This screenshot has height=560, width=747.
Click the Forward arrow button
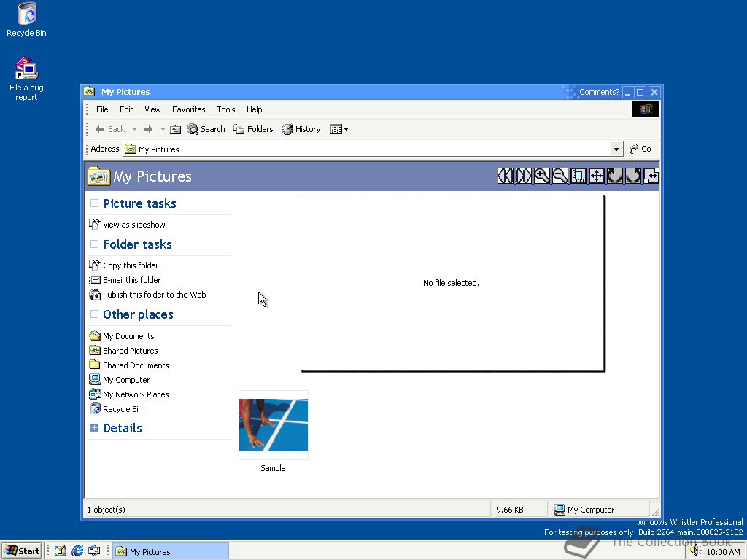pos(148,129)
